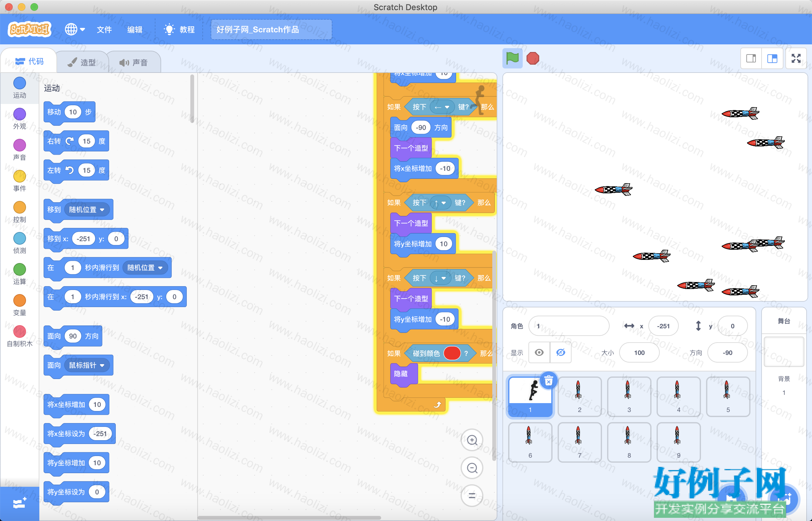
Task: Show the sprite with eye icon
Action: pos(539,352)
